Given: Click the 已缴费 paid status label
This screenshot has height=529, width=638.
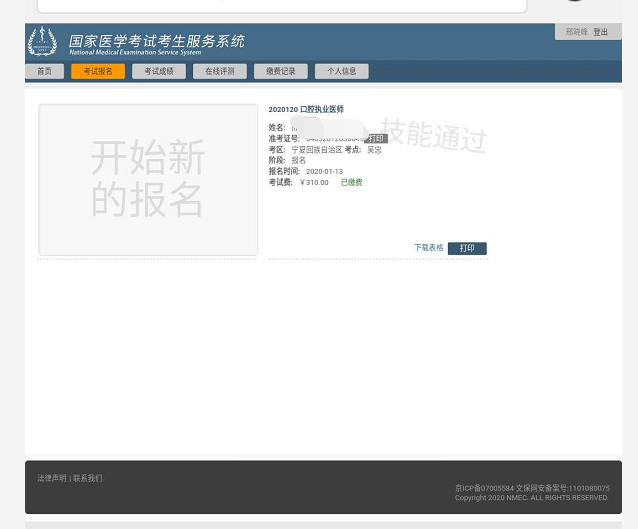Looking at the screenshot, I should 351,183.
